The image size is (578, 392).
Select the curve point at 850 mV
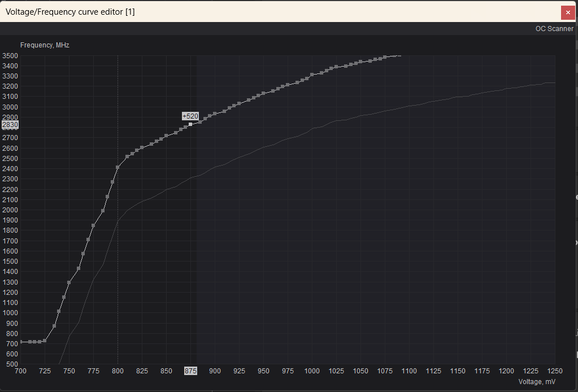point(166,136)
